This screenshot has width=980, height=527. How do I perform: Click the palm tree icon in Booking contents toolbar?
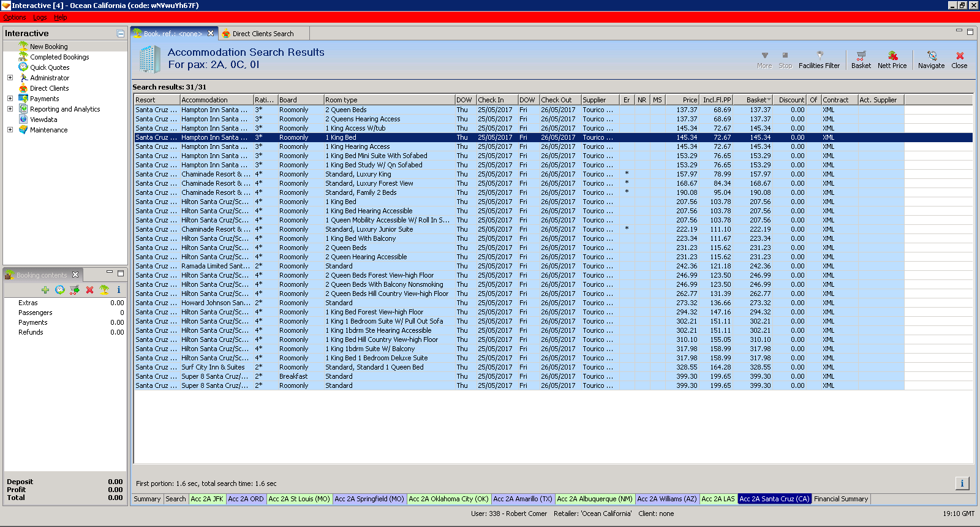(x=104, y=290)
